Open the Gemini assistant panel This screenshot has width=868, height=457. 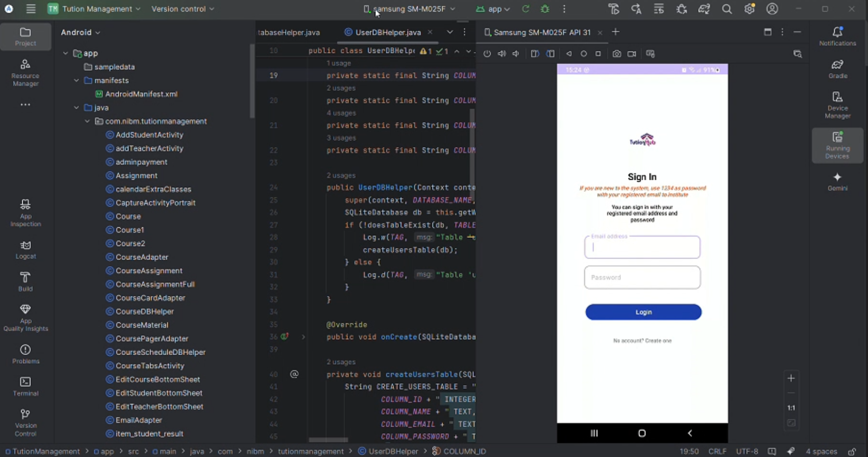point(837,181)
